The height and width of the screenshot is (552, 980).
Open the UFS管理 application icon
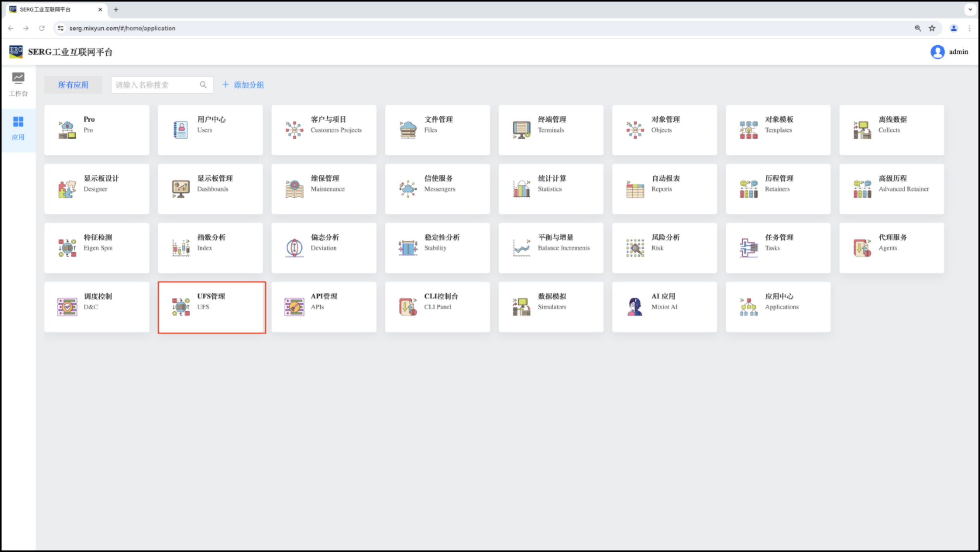(x=181, y=307)
